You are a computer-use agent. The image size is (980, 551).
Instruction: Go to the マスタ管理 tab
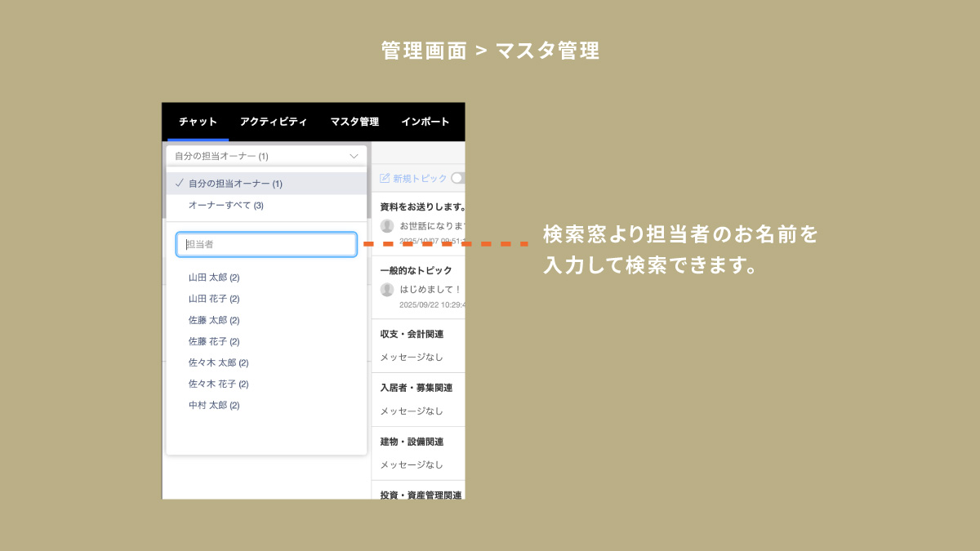coord(354,122)
